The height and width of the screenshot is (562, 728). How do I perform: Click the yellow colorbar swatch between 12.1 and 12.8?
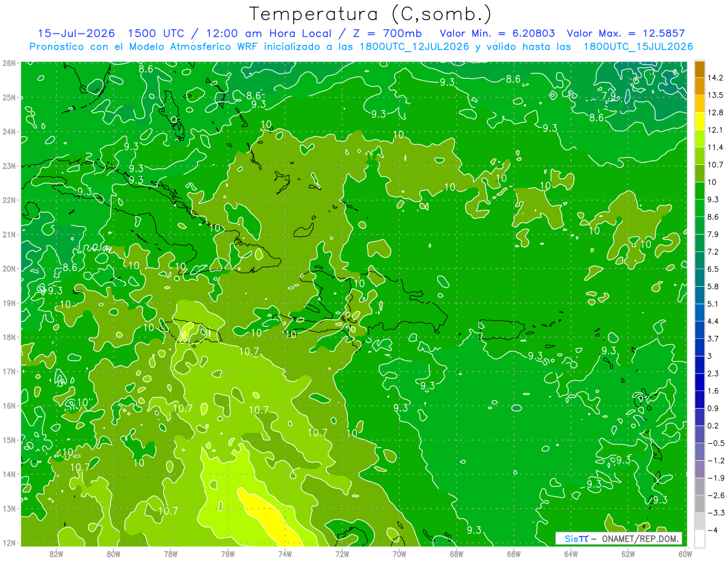tap(699, 121)
